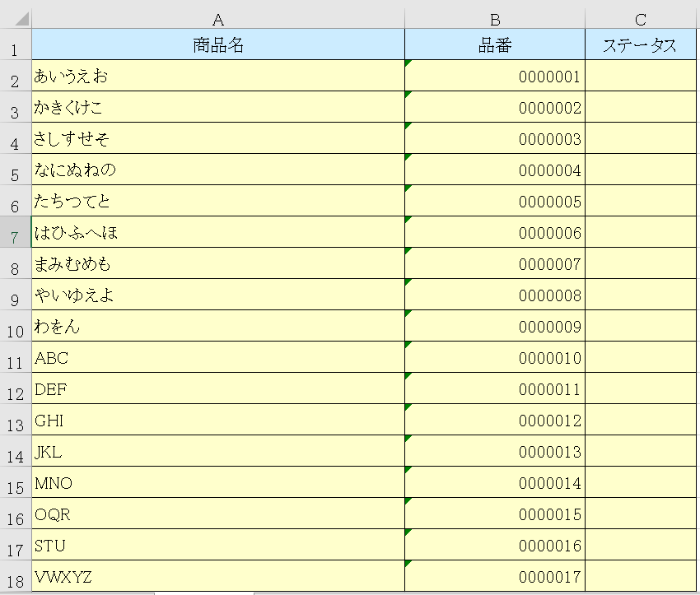The width and height of the screenshot is (700, 595).
Task: Click the green error indicator on cell 0000008
Action: [408, 281]
